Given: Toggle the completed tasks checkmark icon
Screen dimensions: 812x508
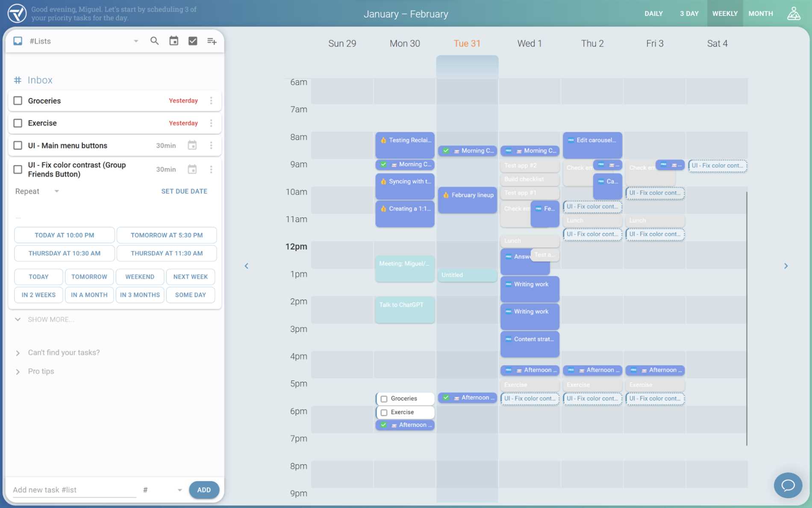Looking at the screenshot, I should (193, 41).
